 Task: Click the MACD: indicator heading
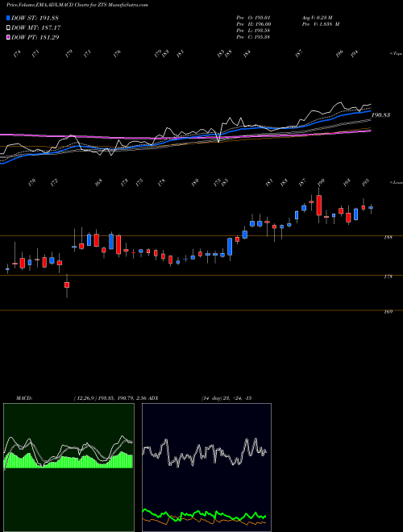tap(23, 398)
